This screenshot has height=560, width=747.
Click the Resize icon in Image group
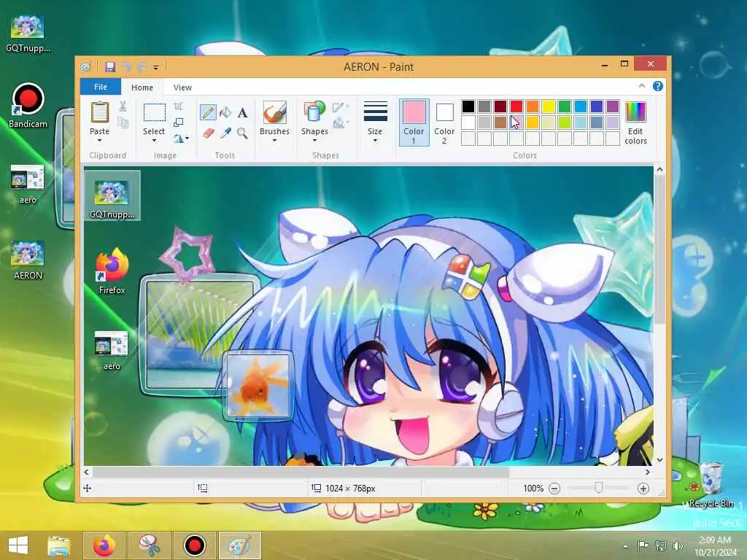[x=178, y=122]
